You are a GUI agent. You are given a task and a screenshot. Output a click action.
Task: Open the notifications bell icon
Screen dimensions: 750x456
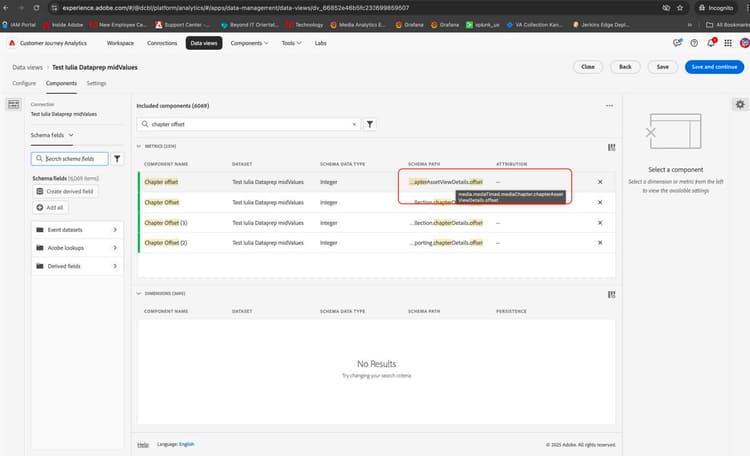coord(711,43)
